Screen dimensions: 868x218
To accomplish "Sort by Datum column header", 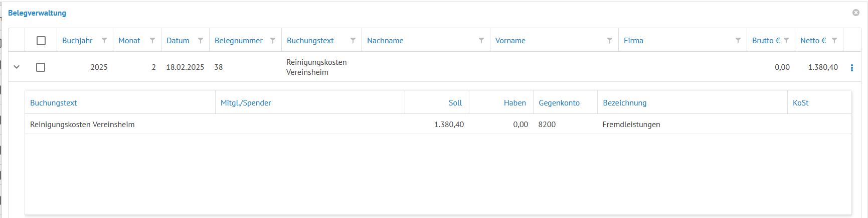I will tap(178, 41).
